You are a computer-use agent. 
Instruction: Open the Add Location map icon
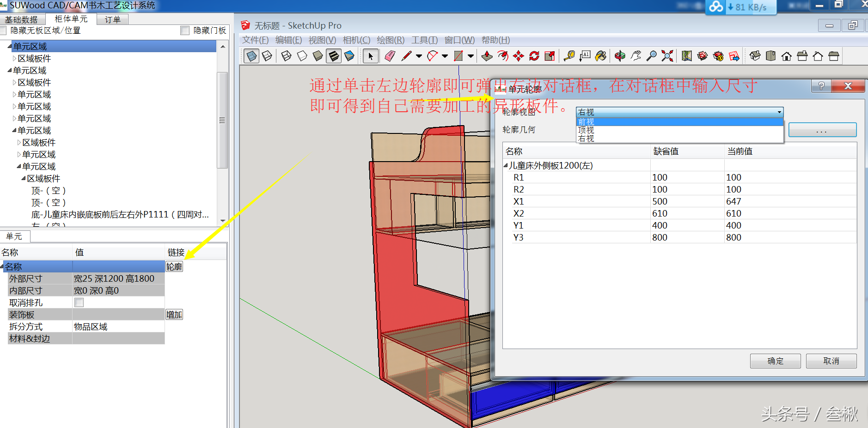click(687, 56)
